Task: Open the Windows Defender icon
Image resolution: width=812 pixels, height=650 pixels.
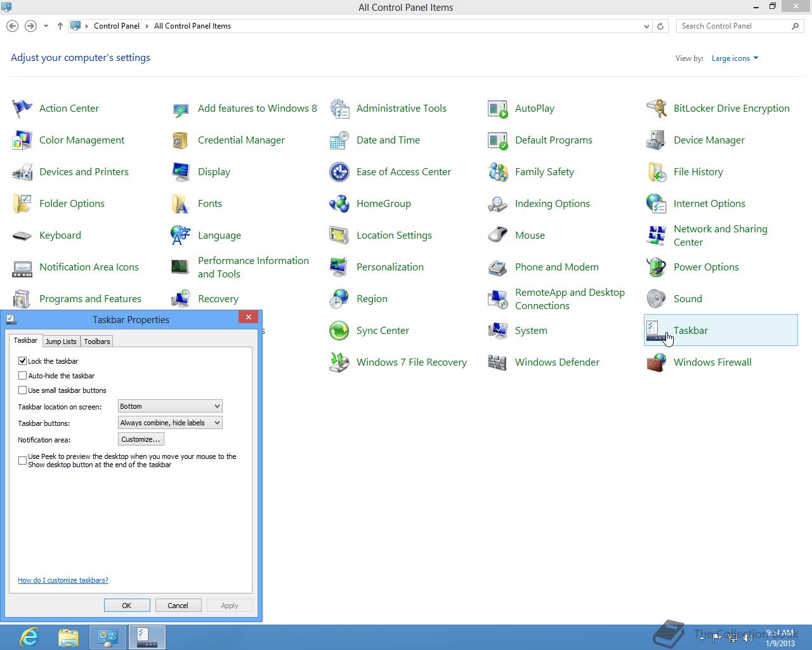Action: click(498, 362)
